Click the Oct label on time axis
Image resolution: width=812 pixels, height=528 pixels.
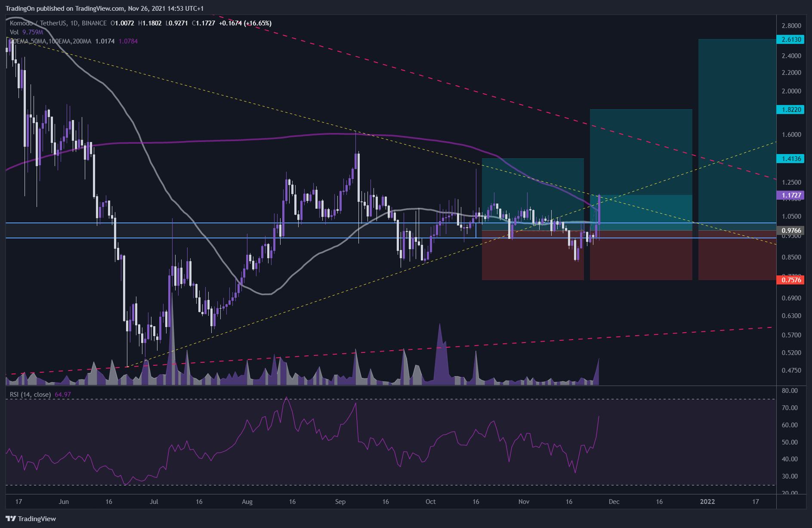pyautogui.click(x=430, y=502)
